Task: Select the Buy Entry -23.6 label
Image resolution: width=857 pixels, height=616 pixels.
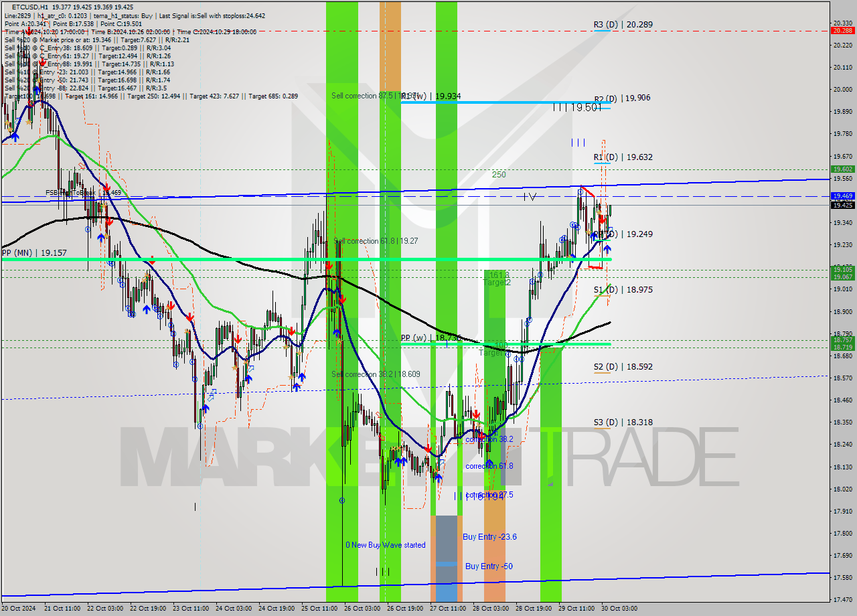Action: [489, 537]
